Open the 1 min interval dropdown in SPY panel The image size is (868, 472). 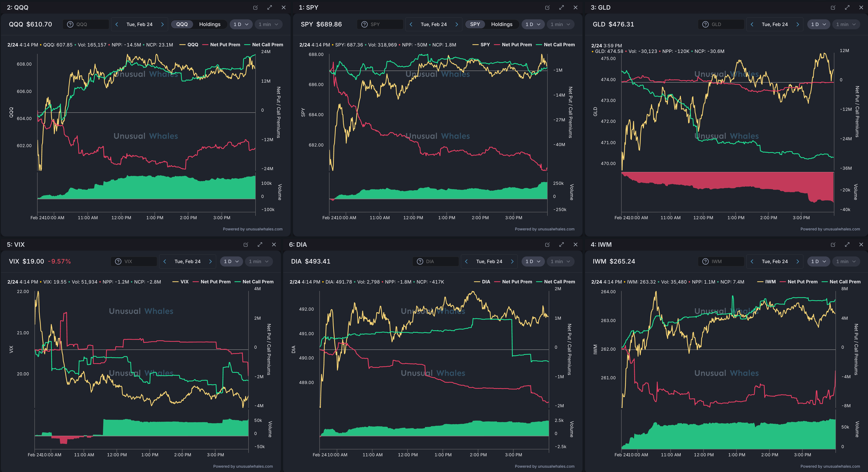560,24
